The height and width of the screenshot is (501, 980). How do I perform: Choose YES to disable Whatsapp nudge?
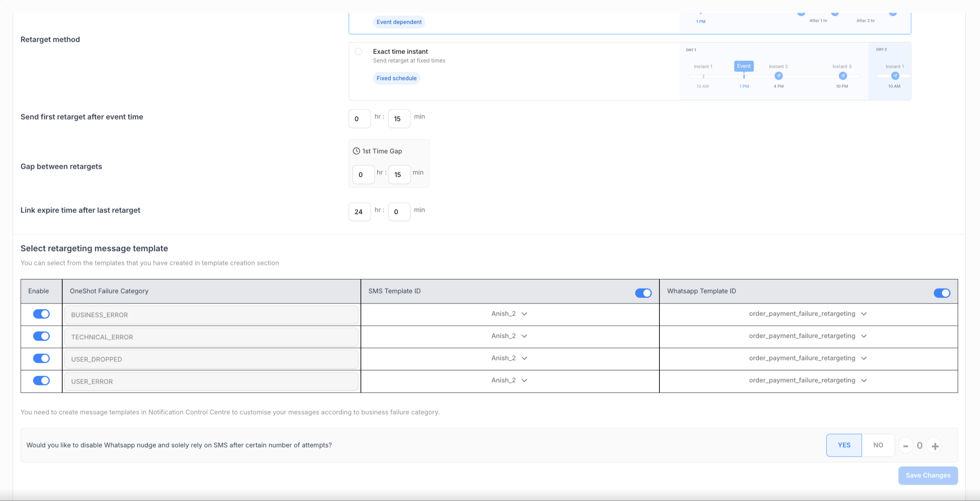[844, 445]
